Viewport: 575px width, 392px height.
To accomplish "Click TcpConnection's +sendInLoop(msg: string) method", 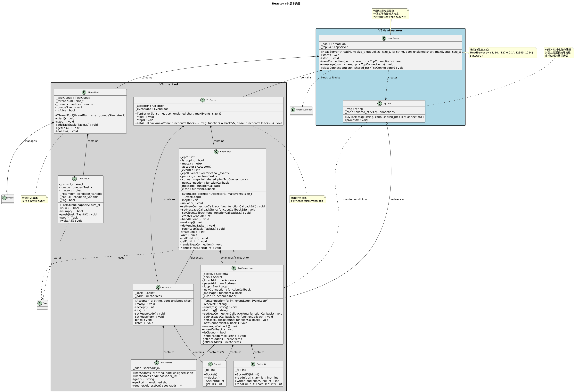I will coord(224,336).
